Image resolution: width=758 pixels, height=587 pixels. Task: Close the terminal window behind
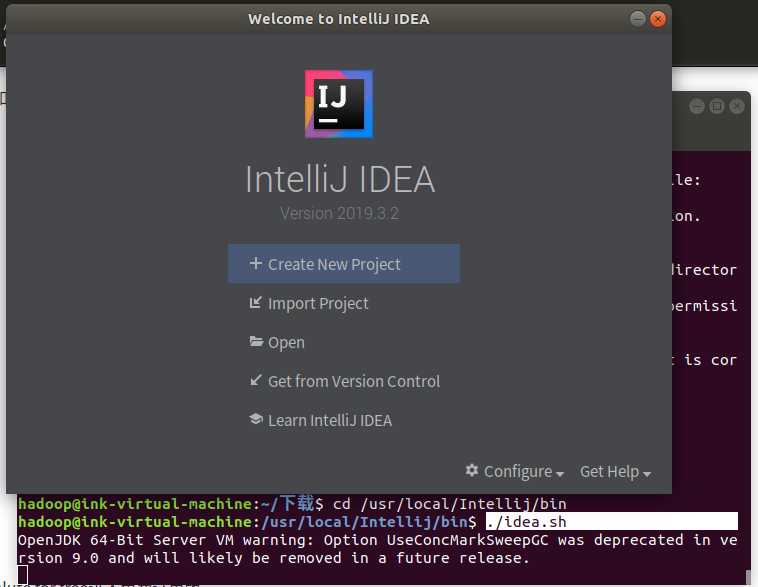coord(737,106)
